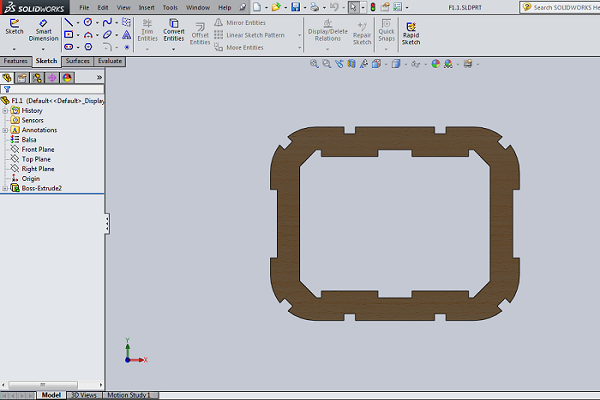Switch to the Evaluate tab
The width and height of the screenshot is (600, 400).
[x=110, y=61]
